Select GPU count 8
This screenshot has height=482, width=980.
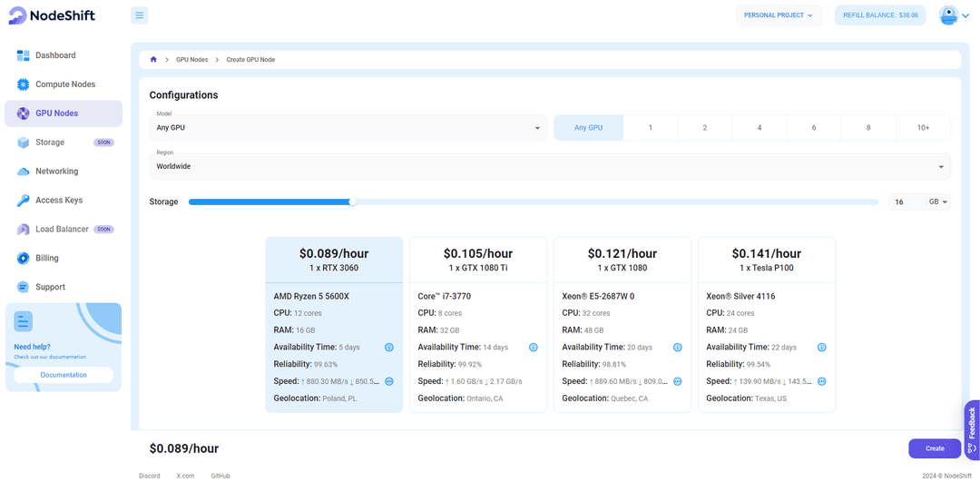point(868,127)
